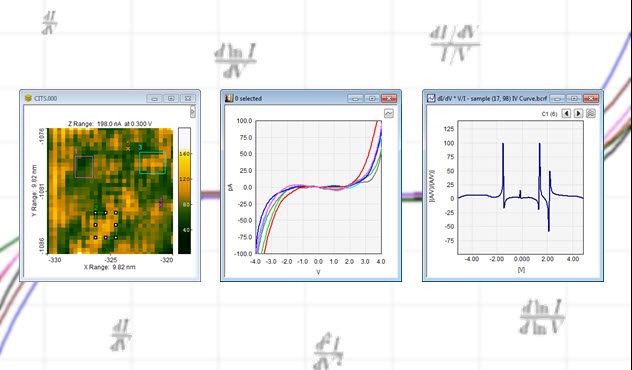
Task: Expand the side arrow in CITS.000 window
Action: pos(193,112)
